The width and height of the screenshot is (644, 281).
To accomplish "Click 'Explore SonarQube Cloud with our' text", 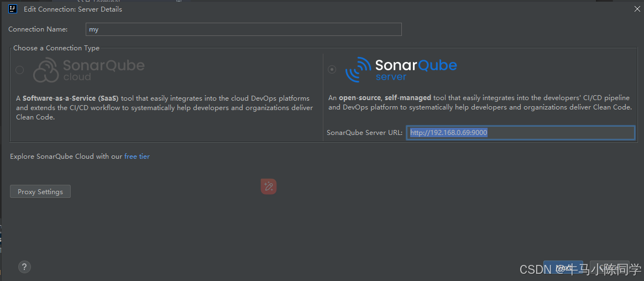I will coord(66,157).
